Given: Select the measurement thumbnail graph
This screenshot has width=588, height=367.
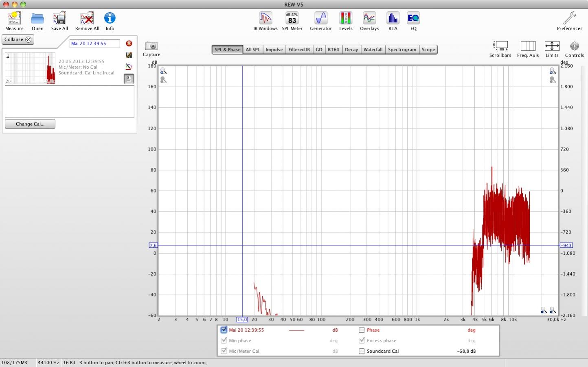Looking at the screenshot, I should pyautogui.click(x=30, y=68).
